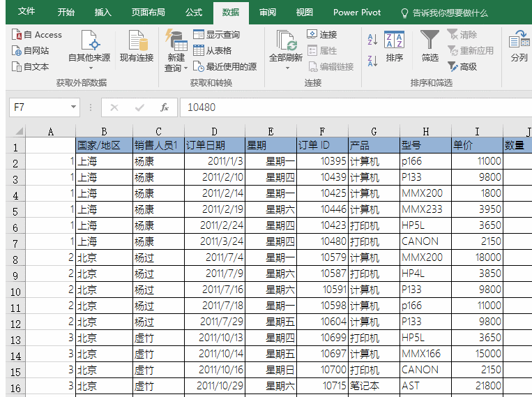
Task: Expand the 自其他来源 dropdown
Action: click(89, 68)
